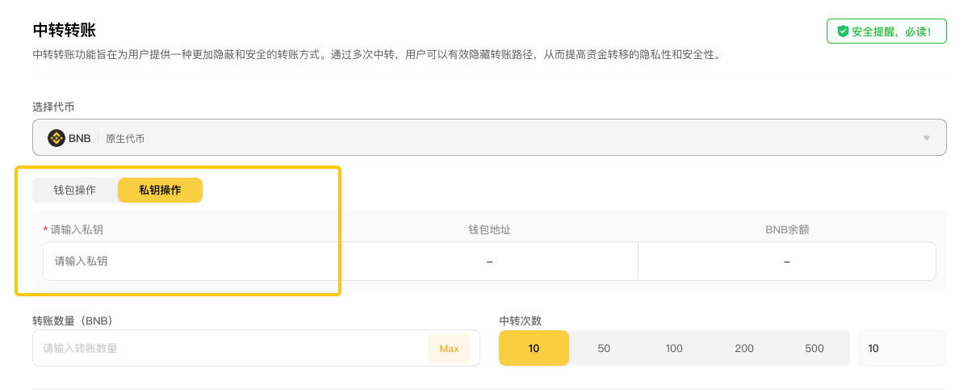Viewport: 980px width, 390px height.
Task: Set relay count to 100
Action: click(x=674, y=349)
